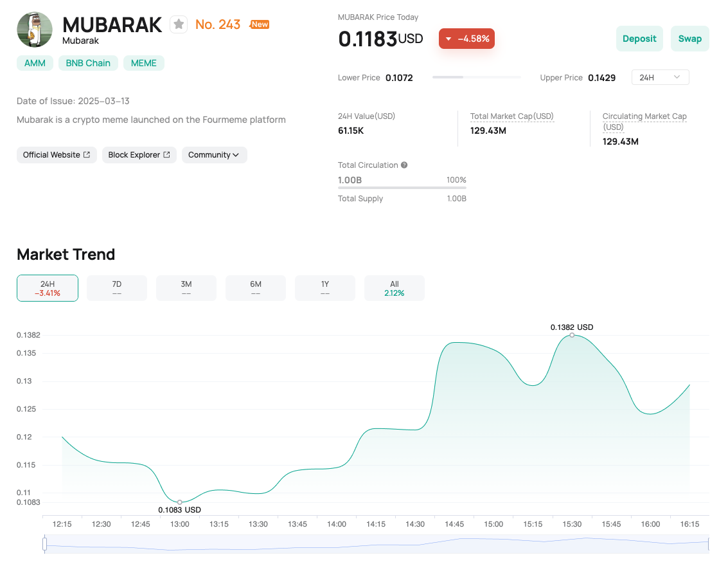Expand the Community dropdown
The image size is (728, 564).
[214, 155]
